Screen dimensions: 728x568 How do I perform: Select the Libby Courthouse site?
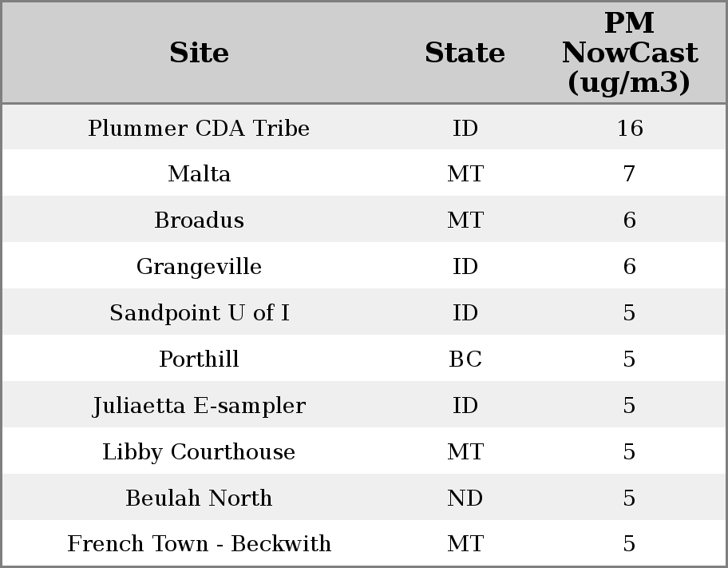199,452
